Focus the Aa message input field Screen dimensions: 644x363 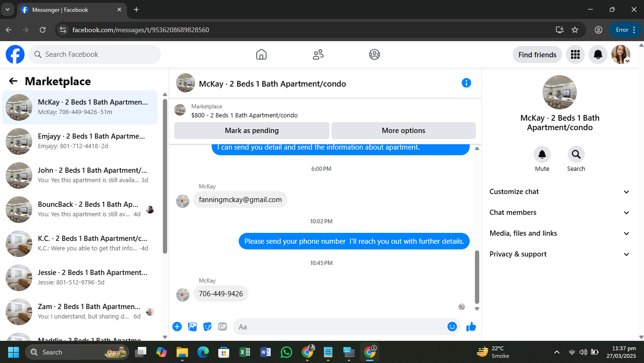(347, 327)
